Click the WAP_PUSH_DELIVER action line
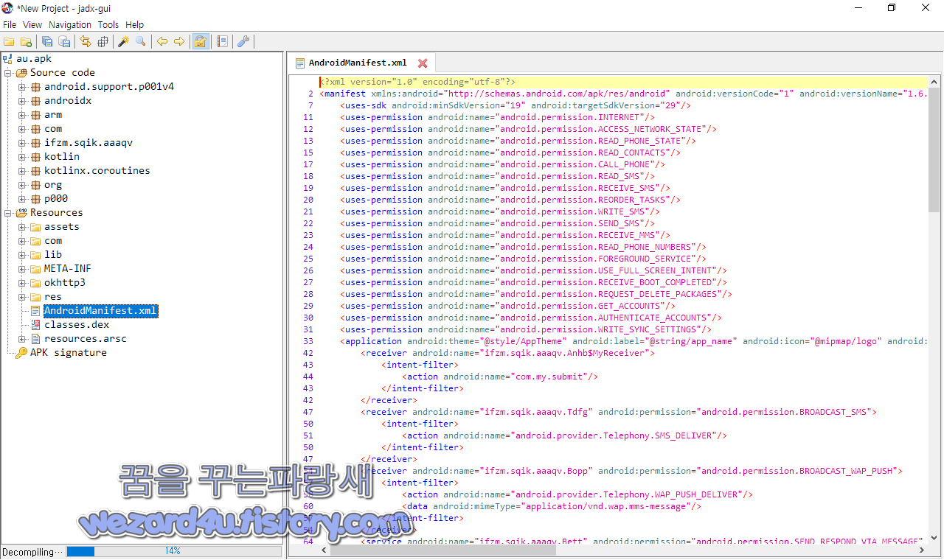The image size is (944, 560). [x=577, y=494]
